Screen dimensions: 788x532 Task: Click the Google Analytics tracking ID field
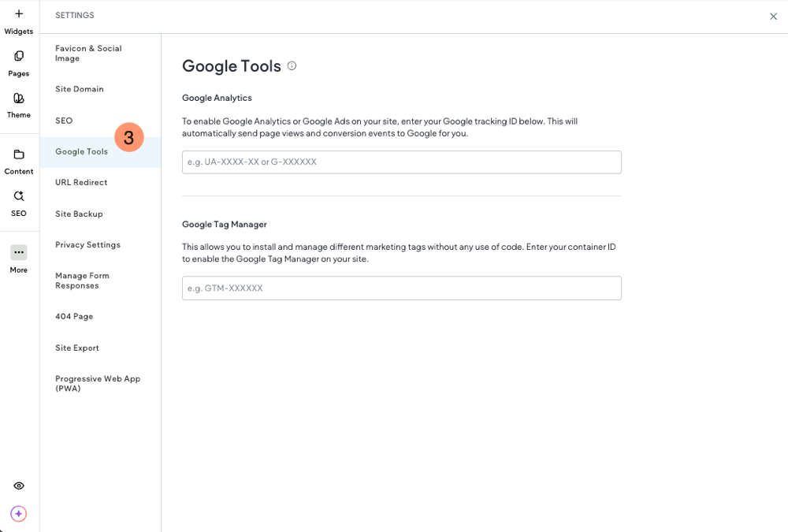[401, 162]
